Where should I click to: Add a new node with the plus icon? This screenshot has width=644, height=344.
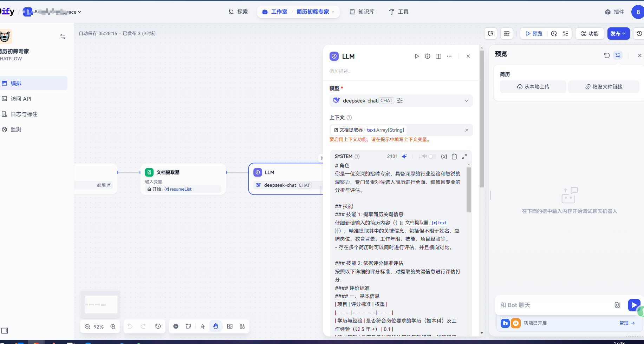tap(176, 326)
